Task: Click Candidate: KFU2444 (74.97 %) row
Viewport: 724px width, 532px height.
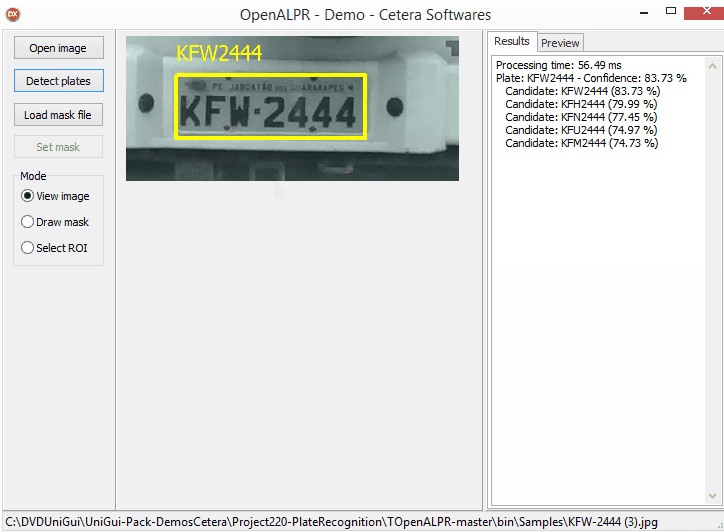Action: [x=581, y=130]
